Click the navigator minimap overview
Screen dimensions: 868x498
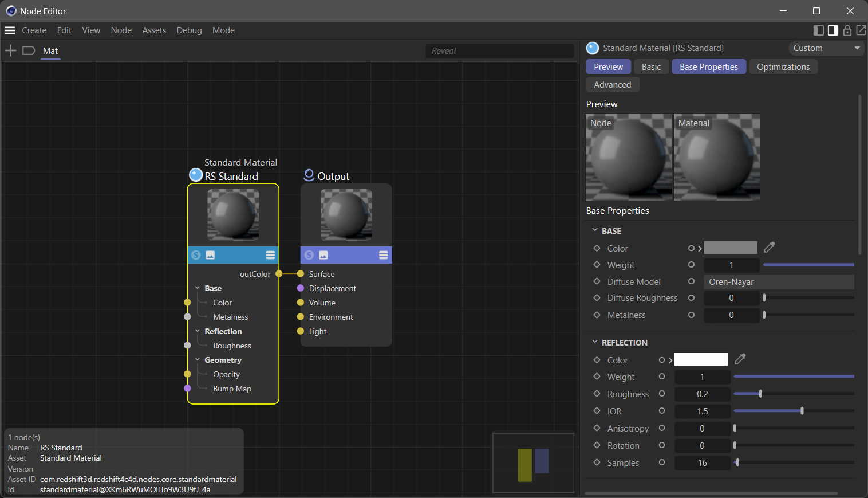534,463
